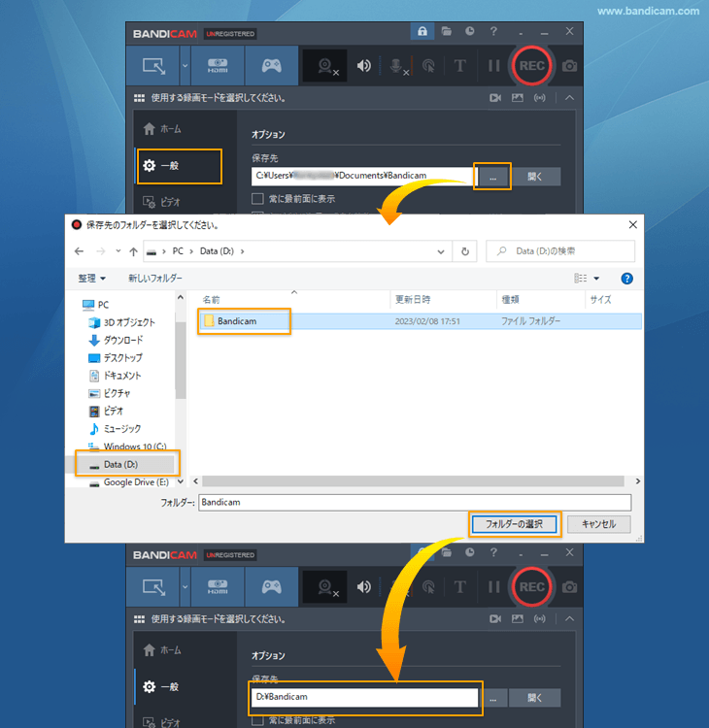The image size is (709, 728).
Task: Open output folder icon in top Bandicam title bar
Action: pyautogui.click(x=447, y=32)
